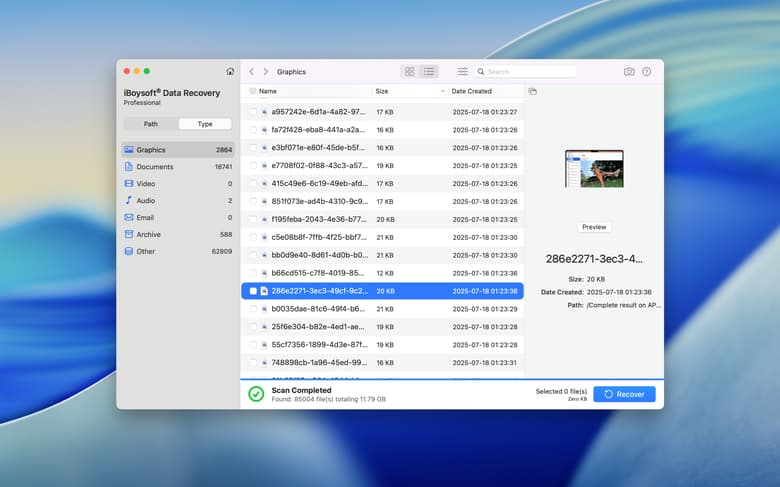This screenshot has width=780, height=487.
Task: Check the box for 415c49e6-6c19 file
Action: click(253, 184)
